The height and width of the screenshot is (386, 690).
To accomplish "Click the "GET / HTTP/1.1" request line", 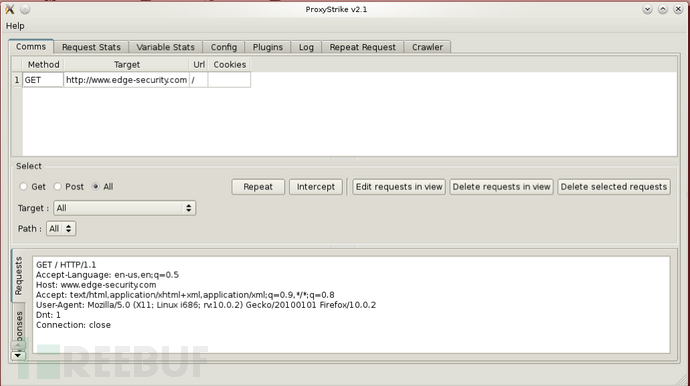I will click(x=66, y=265).
